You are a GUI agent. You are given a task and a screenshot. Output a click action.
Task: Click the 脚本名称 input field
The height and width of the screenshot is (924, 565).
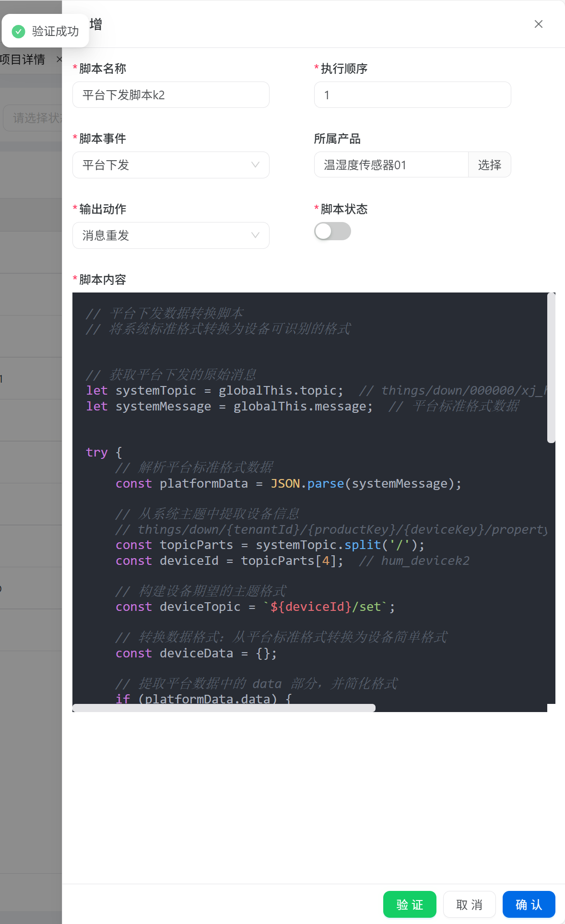(171, 95)
